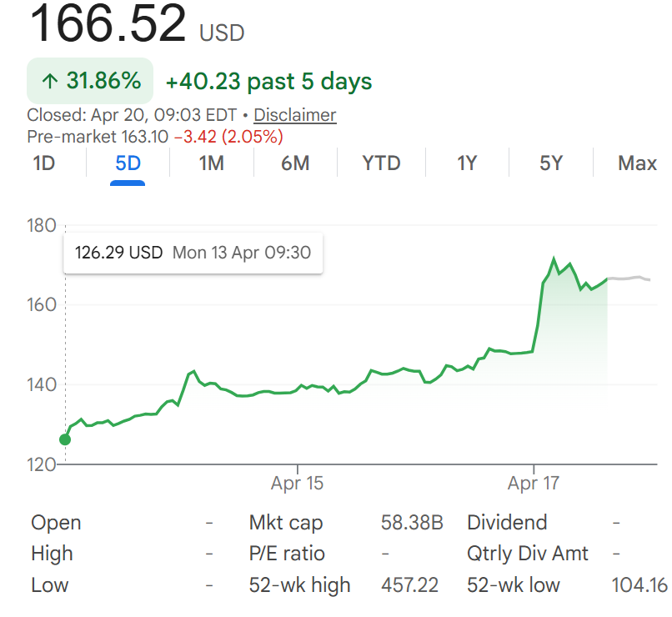Click the Apr 17 date axis label
Image resolution: width=672 pixels, height=617 pixels.
click(x=534, y=483)
